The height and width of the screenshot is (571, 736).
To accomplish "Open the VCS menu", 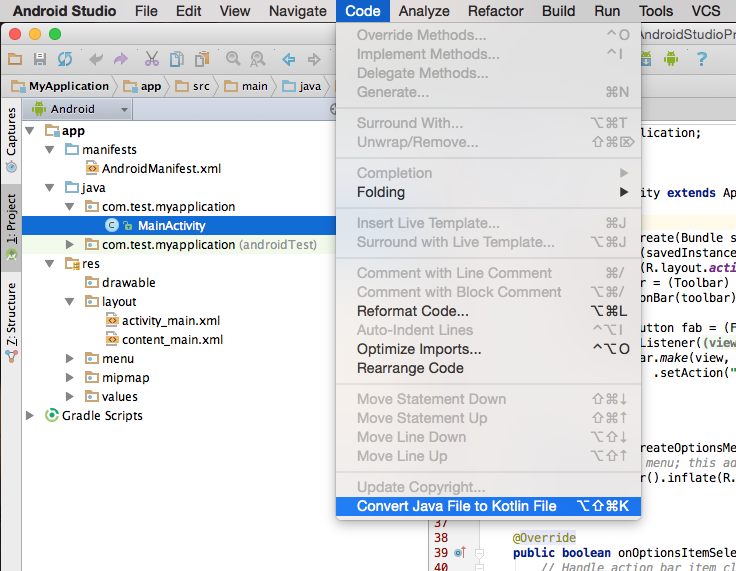I will pos(705,11).
